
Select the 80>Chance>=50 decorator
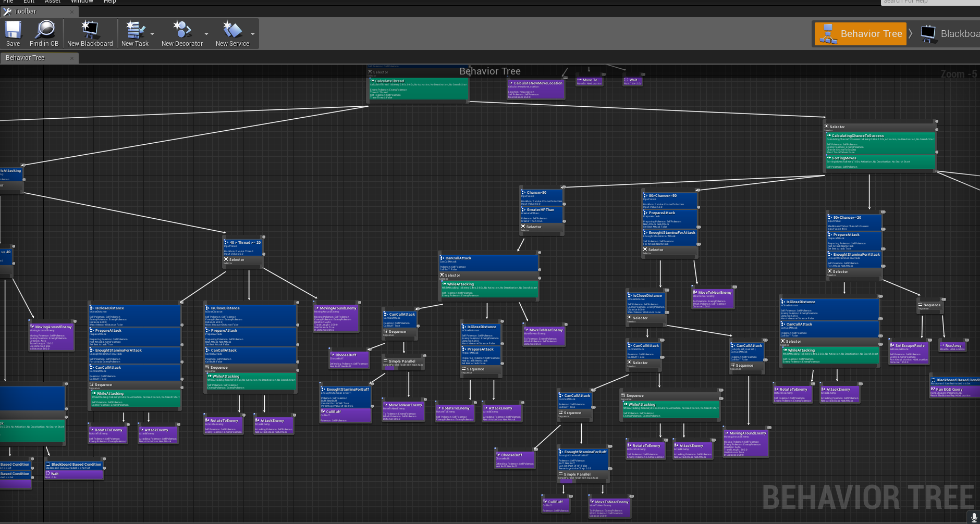(670, 201)
